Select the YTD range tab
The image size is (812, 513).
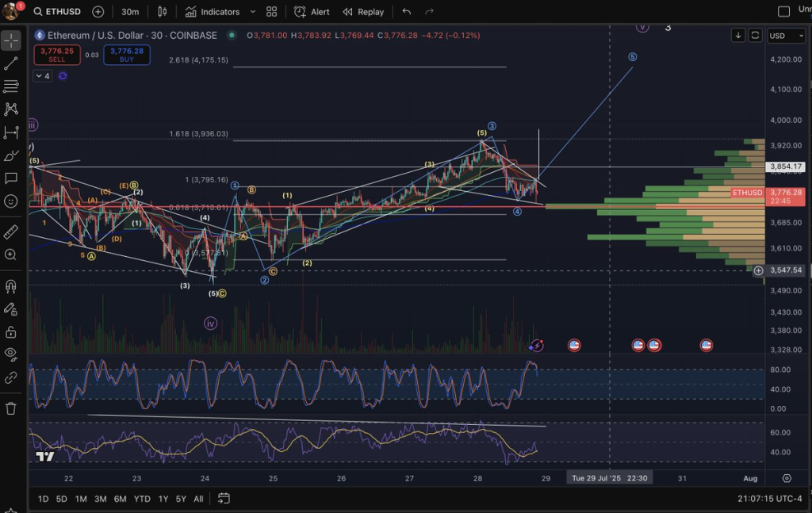click(x=142, y=499)
